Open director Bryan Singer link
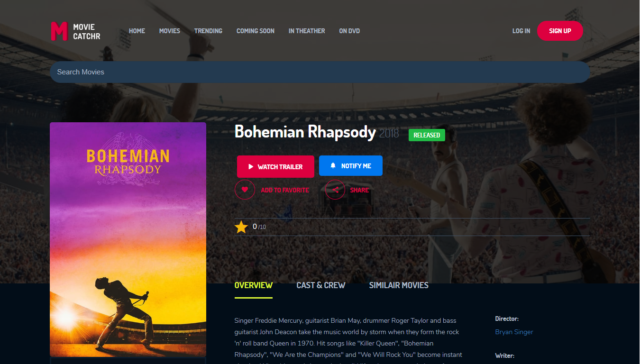The width and height of the screenshot is (640, 364). [514, 332]
